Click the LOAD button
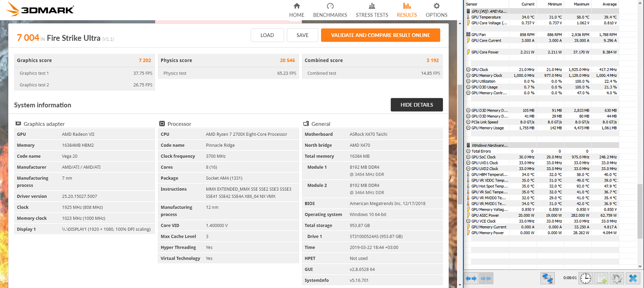The image size is (644, 288). click(267, 35)
